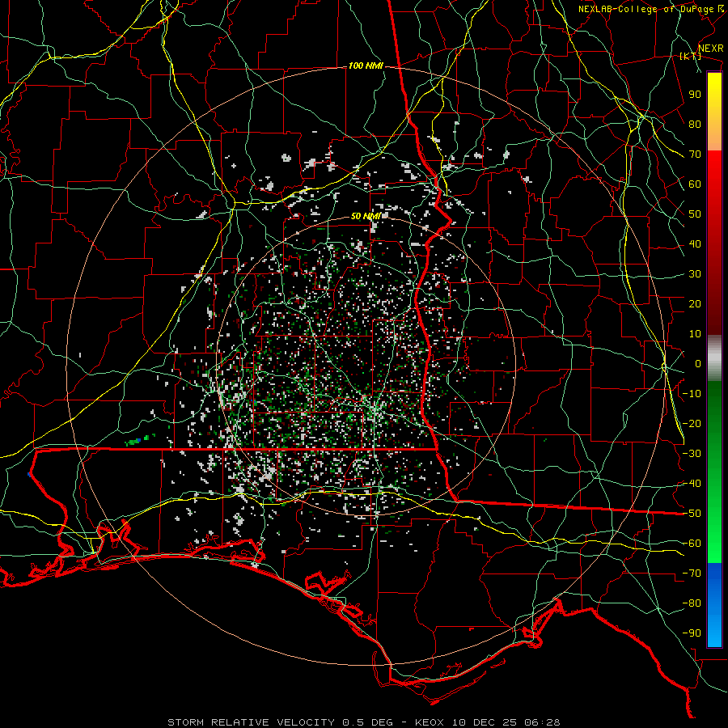Select the -80 knot scale label

click(x=692, y=603)
